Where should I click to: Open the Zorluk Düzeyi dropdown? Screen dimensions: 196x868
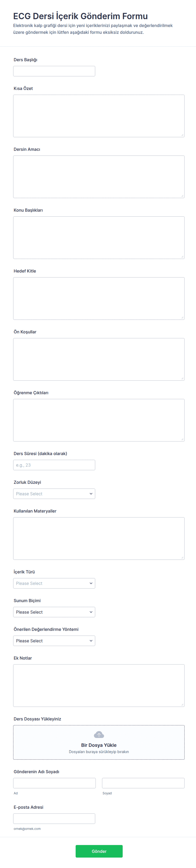(x=54, y=494)
